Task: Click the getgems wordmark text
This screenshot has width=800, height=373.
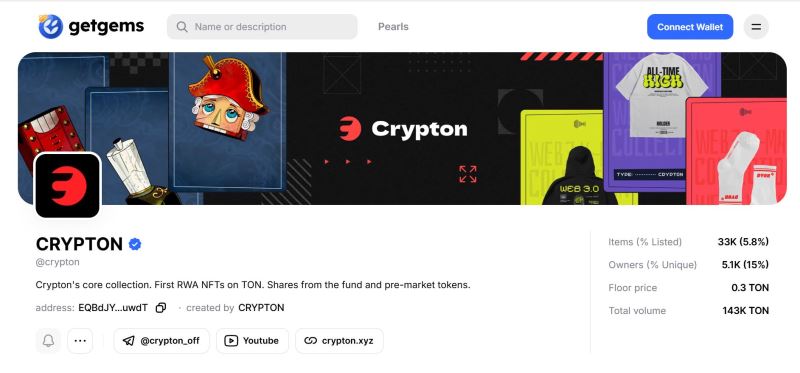Action: click(x=106, y=27)
